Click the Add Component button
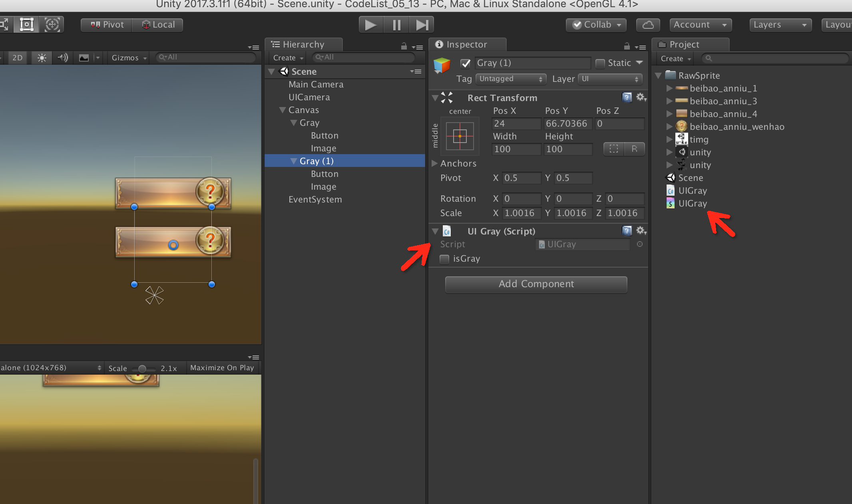 point(536,284)
